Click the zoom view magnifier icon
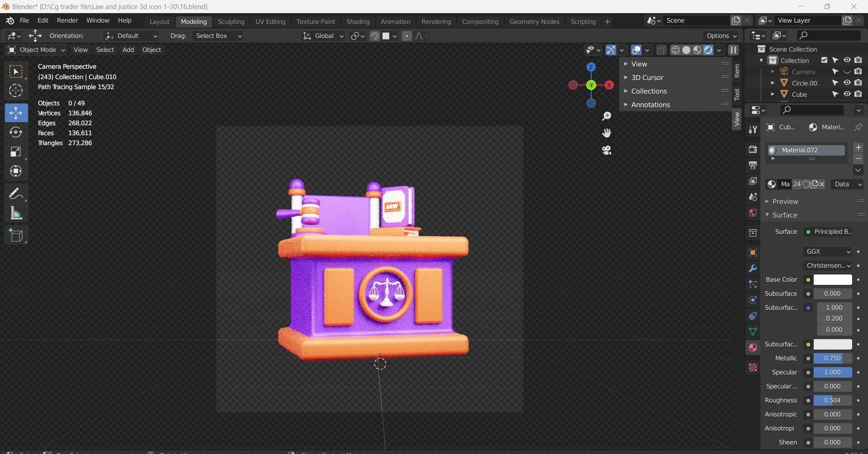This screenshot has height=454, width=868. point(607,117)
